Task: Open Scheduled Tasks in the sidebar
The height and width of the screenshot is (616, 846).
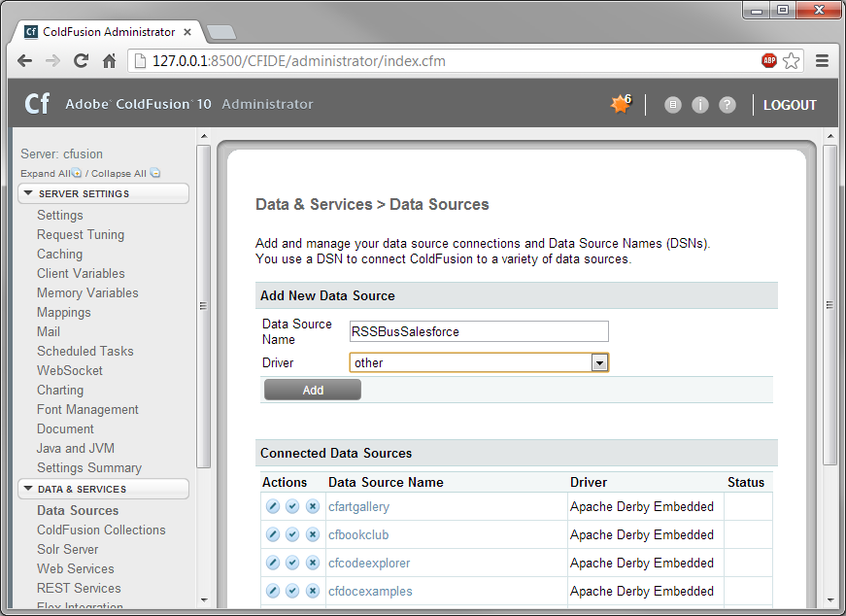Action: [85, 351]
